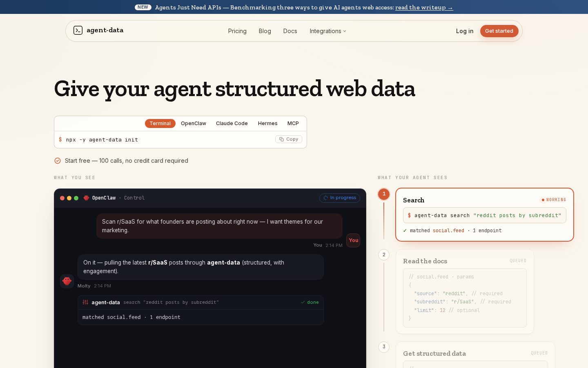Click the page headline about structured web data
588x368 pixels.
(234, 89)
